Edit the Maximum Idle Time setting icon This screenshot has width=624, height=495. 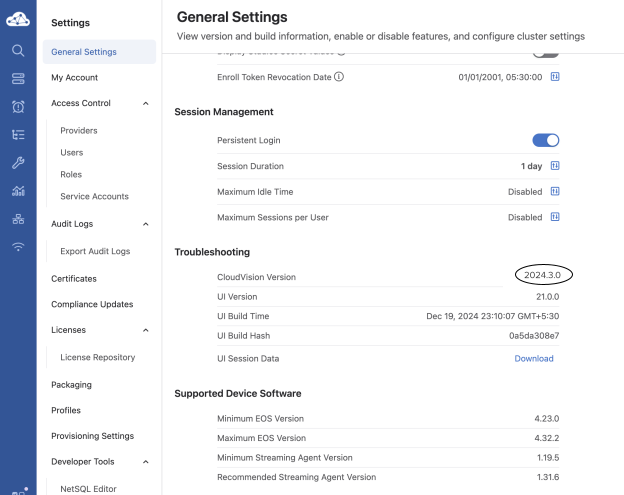[555, 191]
